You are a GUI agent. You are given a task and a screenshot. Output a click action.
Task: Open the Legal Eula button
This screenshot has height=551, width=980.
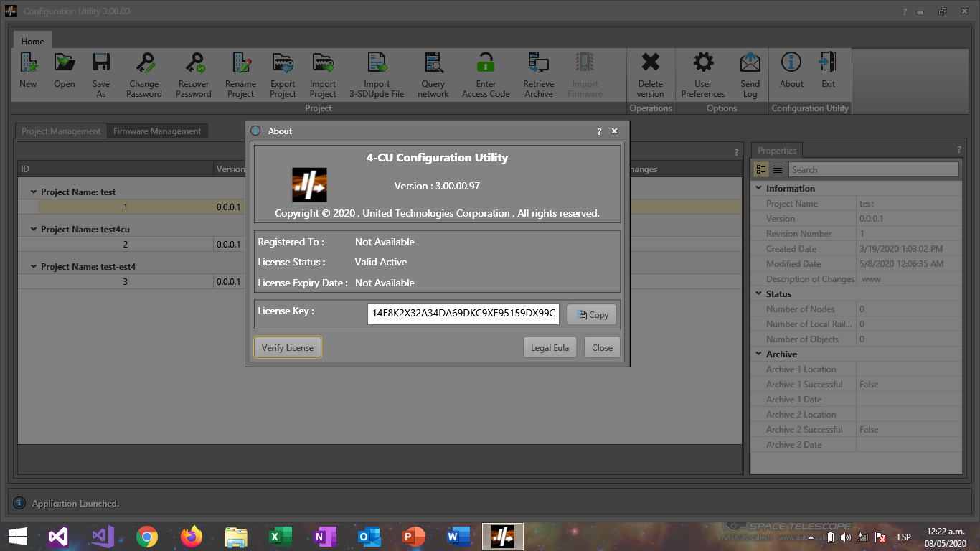click(x=550, y=348)
